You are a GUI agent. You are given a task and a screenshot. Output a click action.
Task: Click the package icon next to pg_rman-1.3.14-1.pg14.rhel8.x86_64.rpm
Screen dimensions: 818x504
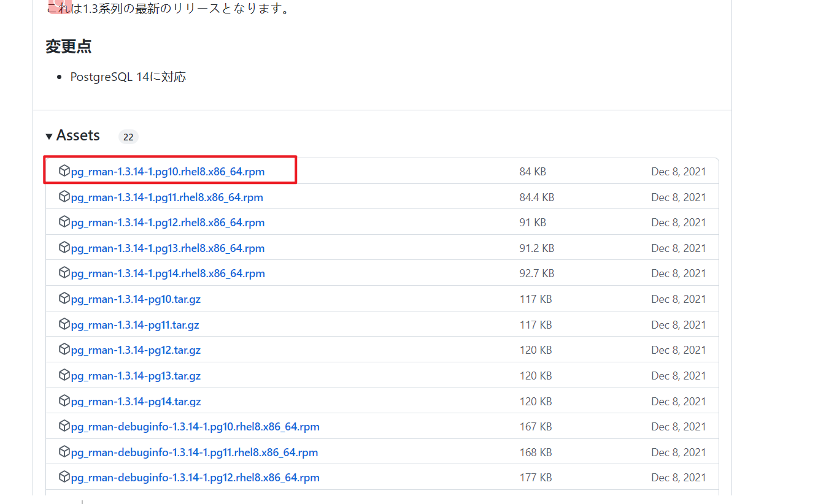[x=64, y=273]
